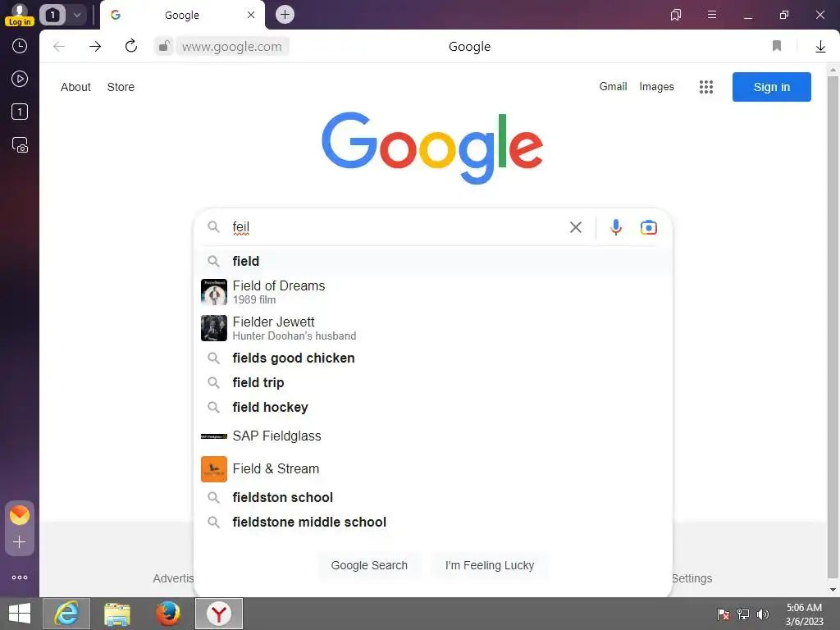
Task: Open the volume speaker tray icon
Action: click(763, 614)
